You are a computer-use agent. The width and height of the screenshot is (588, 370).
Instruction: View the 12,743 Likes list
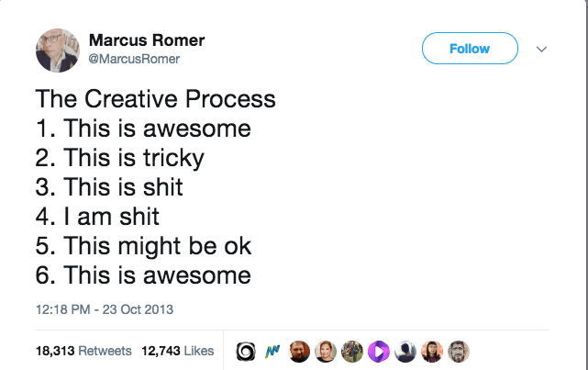[x=176, y=351]
